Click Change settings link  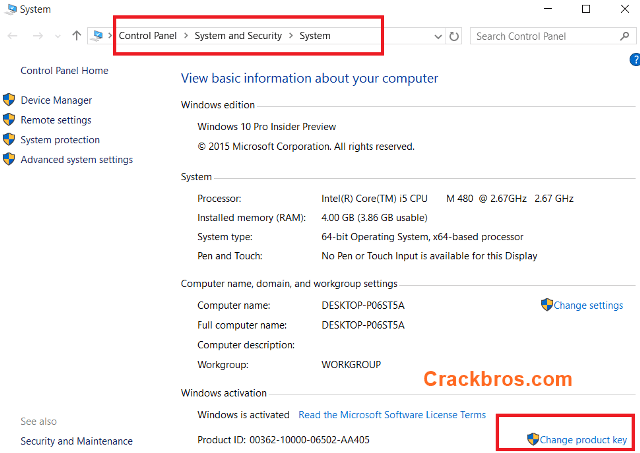pos(588,305)
